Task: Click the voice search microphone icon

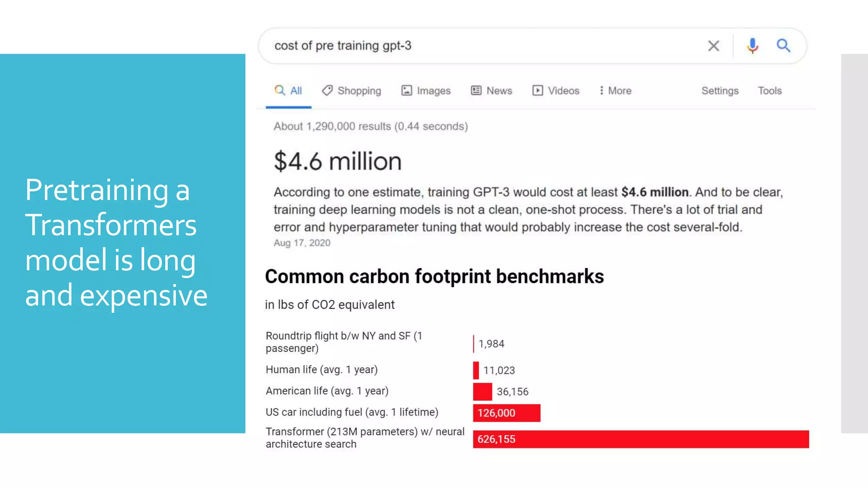Action: point(752,46)
